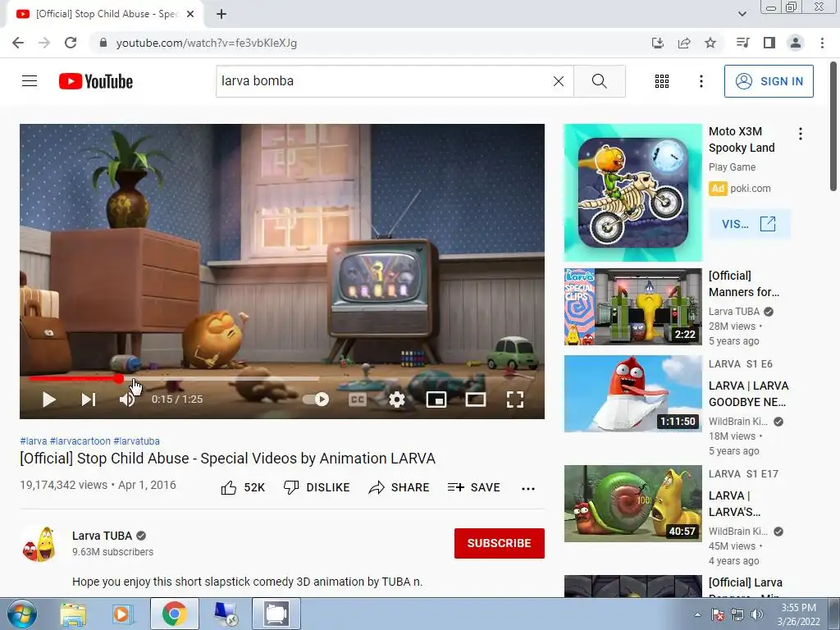Reload the current page
This screenshot has height=630, width=840.
click(71, 43)
